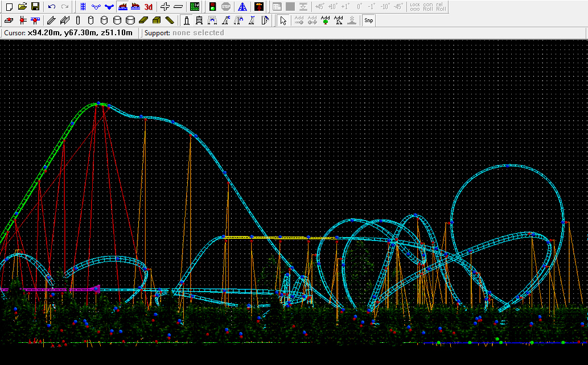This screenshot has height=365, width=588.
Task: Undo the last edit
Action: [51, 6]
